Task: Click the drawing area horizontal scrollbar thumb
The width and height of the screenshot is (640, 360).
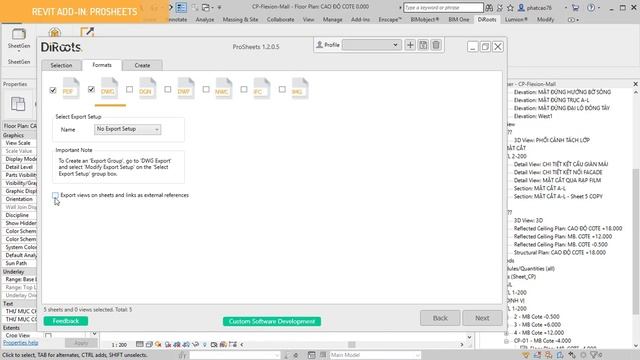Action: pyautogui.click(x=351, y=344)
